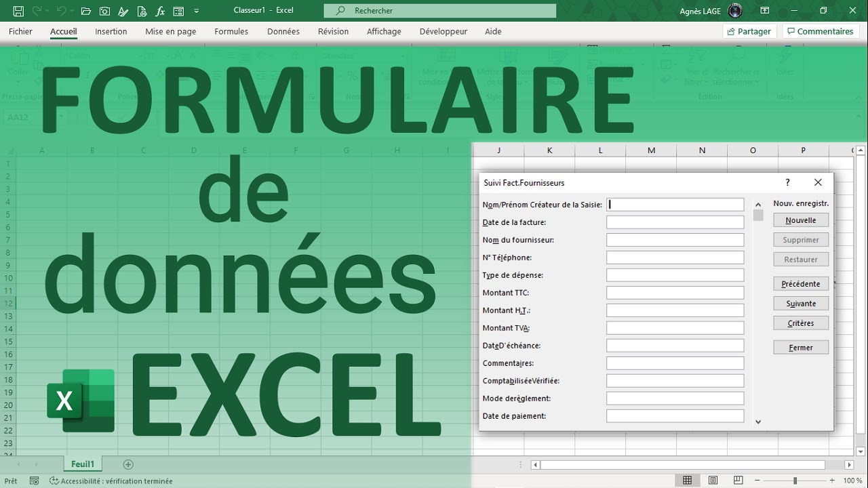Click the Open folder icon in quick access

point(85,11)
